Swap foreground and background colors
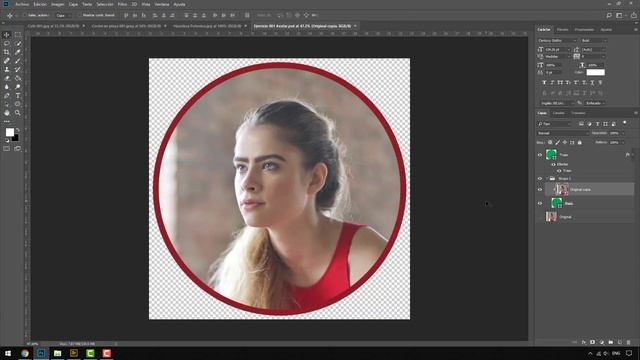Screen dimensions: 640x360 [x=17, y=130]
